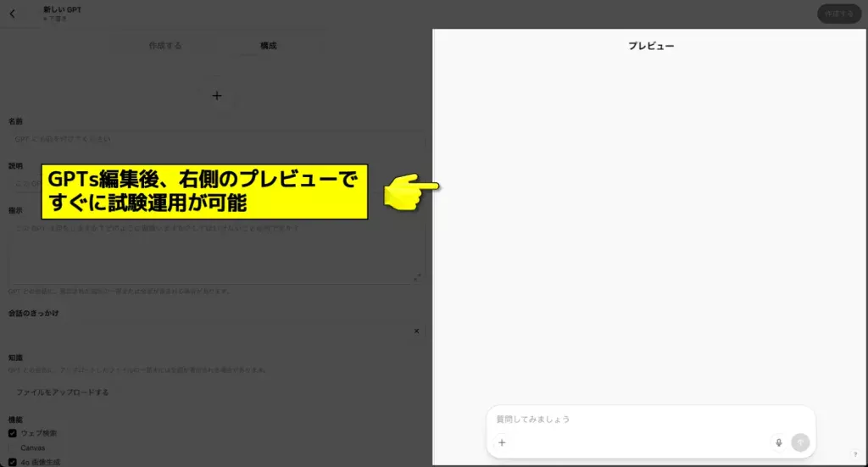868x467 pixels.
Task: Focus the 指示 instructions text area
Action: point(217,253)
